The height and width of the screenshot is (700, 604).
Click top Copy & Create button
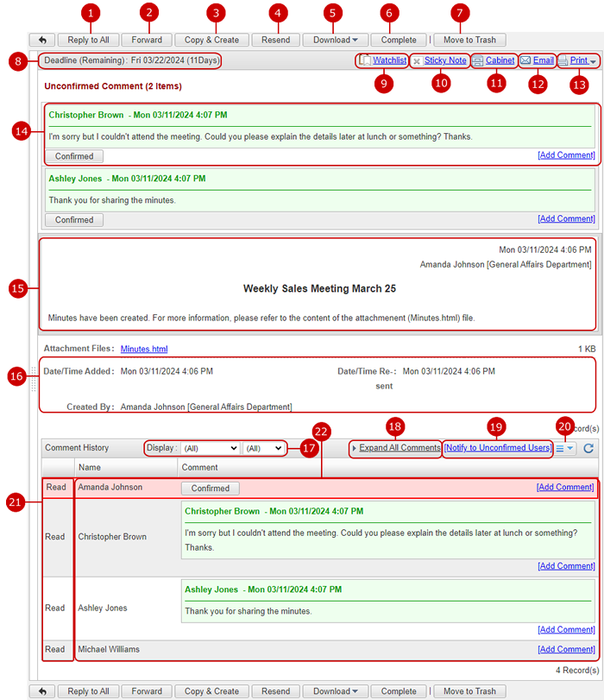(211, 40)
